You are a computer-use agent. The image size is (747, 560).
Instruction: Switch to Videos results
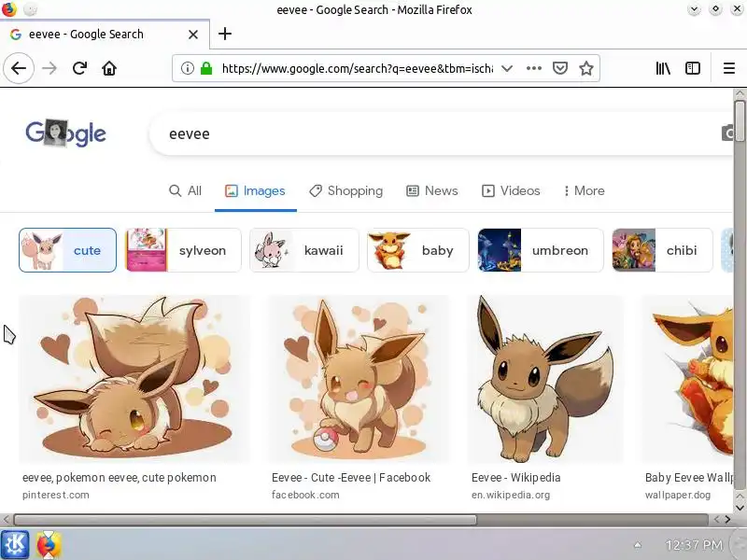click(x=511, y=191)
